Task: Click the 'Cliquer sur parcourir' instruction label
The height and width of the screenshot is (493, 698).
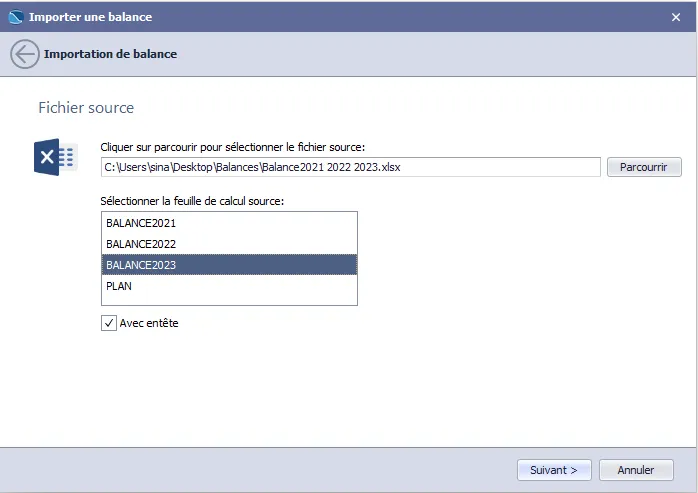Action: [233, 147]
